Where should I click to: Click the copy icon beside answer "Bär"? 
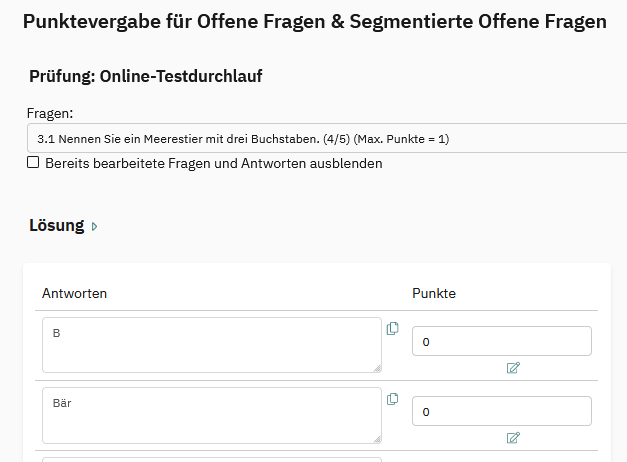tap(392, 399)
